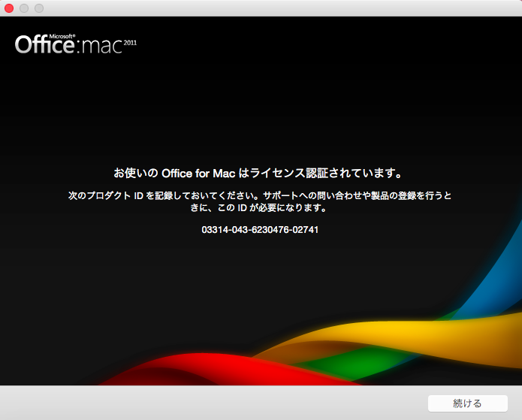The width and height of the screenshot is (522, 420).
Task: Close the Office activation window
Action: tap(9, 8)
